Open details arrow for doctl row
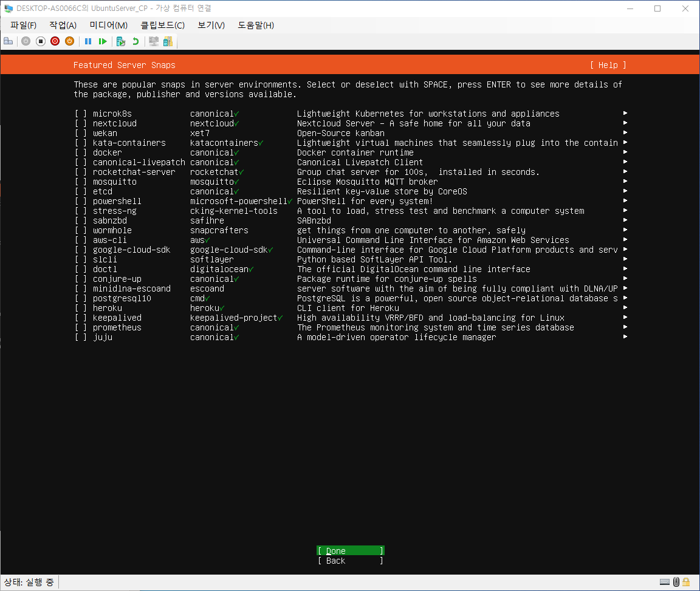 (x=625, y=268)
